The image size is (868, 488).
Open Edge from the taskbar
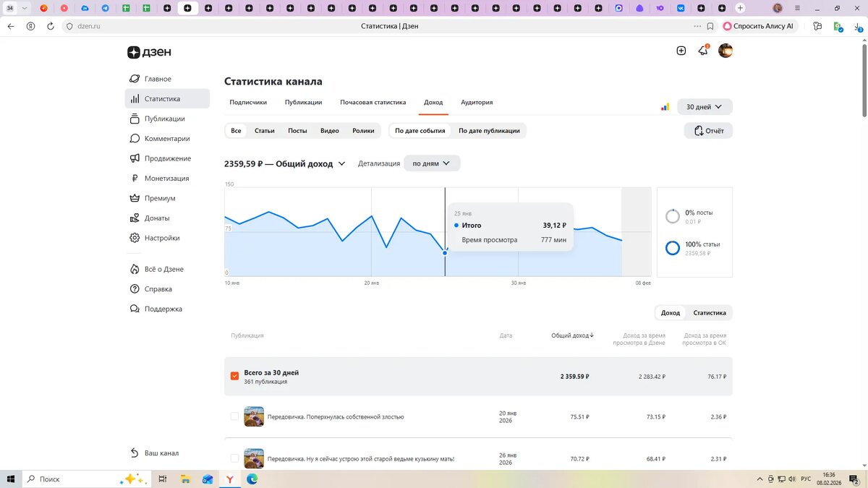coord(252,479)
